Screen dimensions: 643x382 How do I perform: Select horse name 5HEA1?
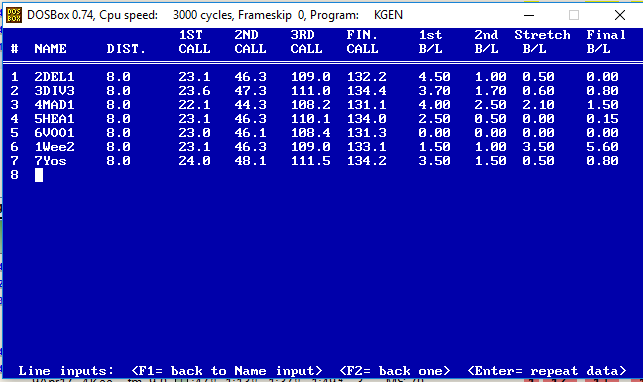[54, 119]
